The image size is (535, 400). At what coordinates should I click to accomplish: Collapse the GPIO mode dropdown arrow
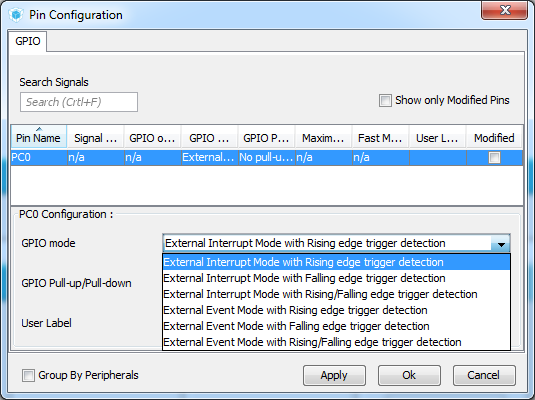(x=501, y=244)
